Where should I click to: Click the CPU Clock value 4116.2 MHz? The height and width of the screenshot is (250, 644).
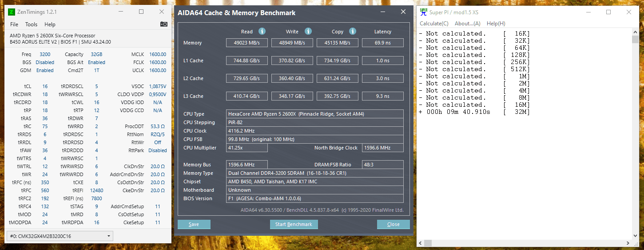coord(315,131)
